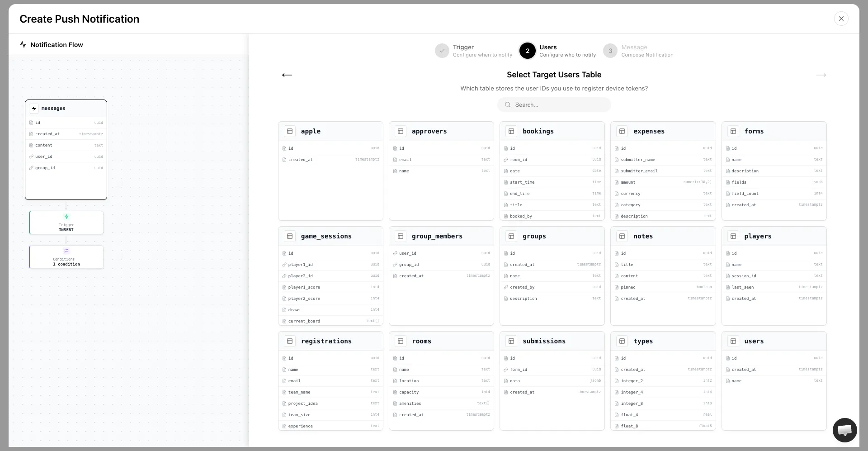Open the chat support bubble
868x451 pixels.
coord(844,430)
